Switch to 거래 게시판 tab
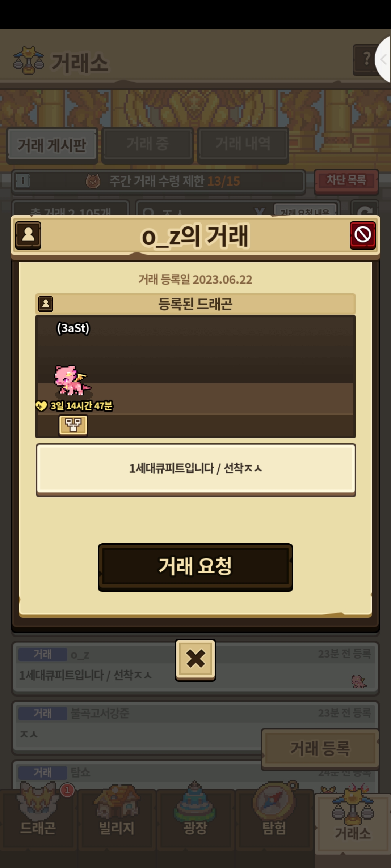 click(52, 145)
